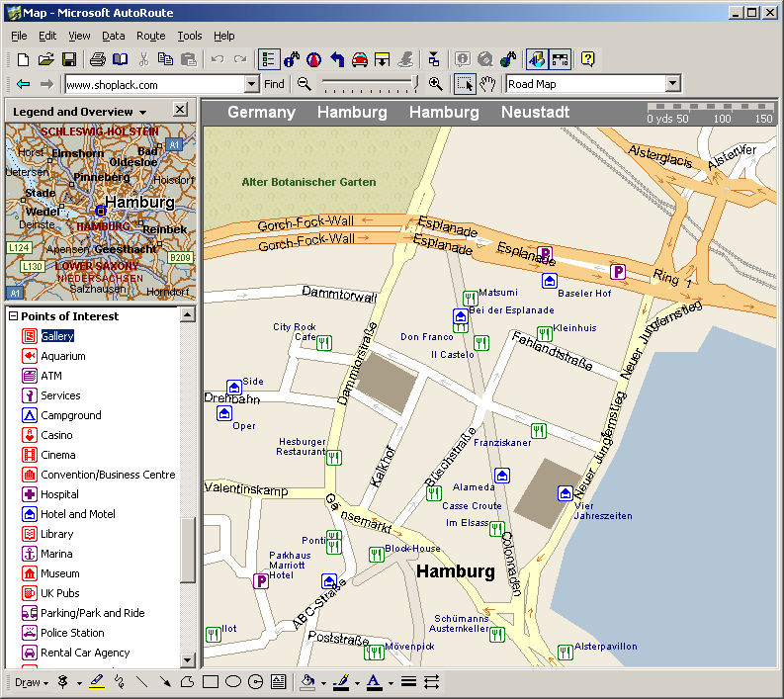Image resolution: width=784 pixels, height=699 pixels.
Task: Open the View menu
Action: pyautogui.click(x=79, y=36)
